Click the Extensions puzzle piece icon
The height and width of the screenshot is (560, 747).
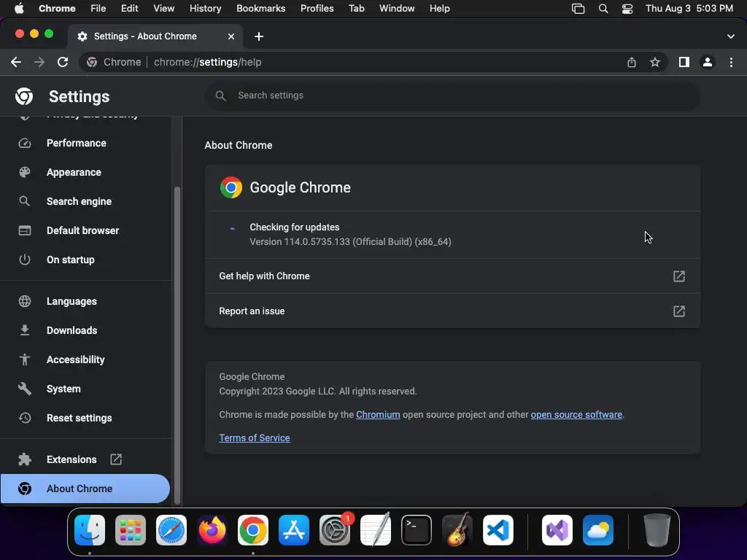24,459
